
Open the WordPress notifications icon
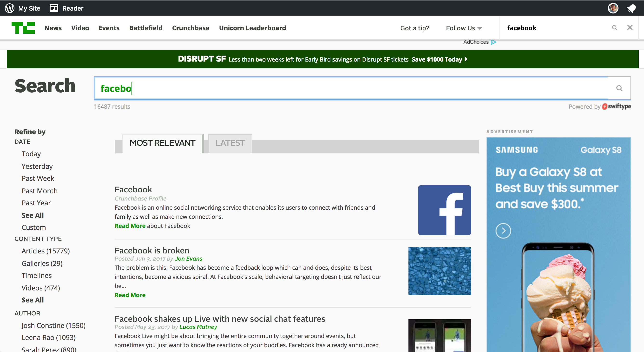pos(631,8)
